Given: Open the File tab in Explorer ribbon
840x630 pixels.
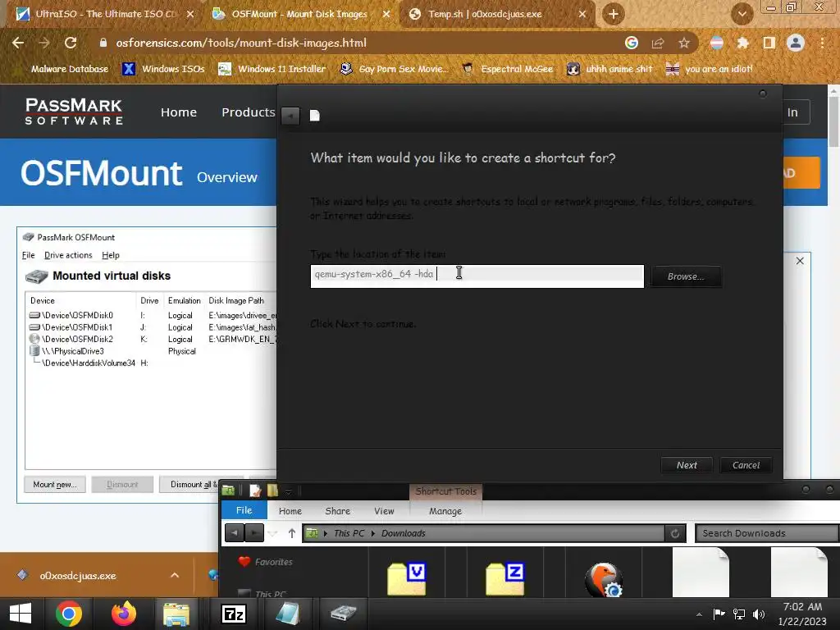Looking at the screenshot, I should [x=244, y=510].
